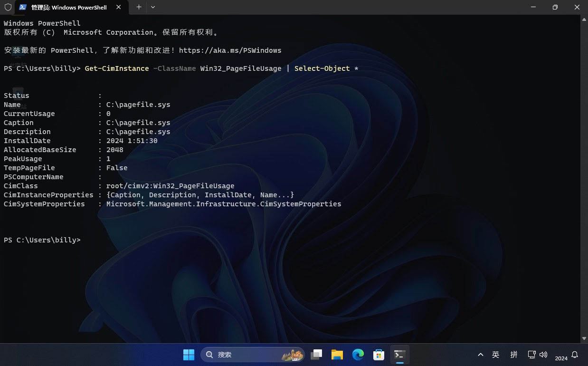
Task: Toggle the 拼 pinyin input mode
Action: [x=514, y=355]
